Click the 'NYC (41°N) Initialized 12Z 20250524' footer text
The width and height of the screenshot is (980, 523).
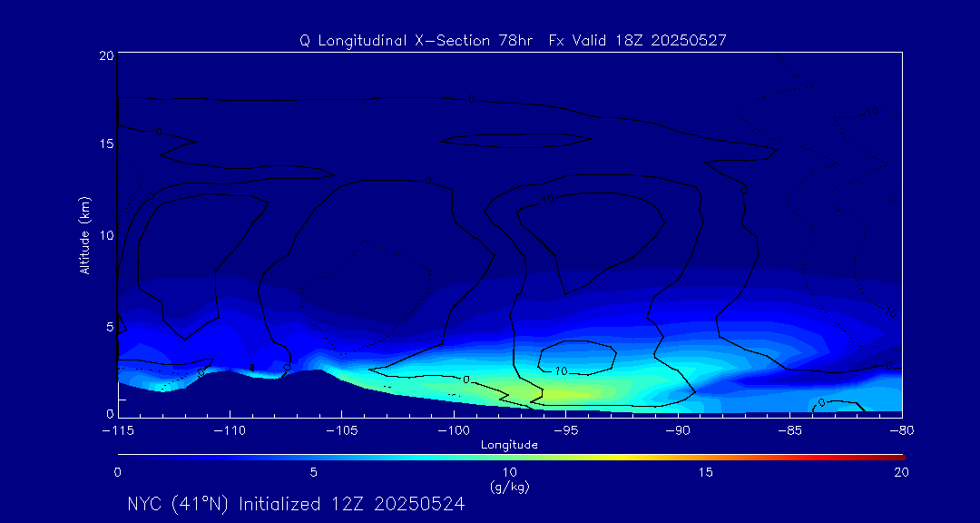[x=296, y=504]
